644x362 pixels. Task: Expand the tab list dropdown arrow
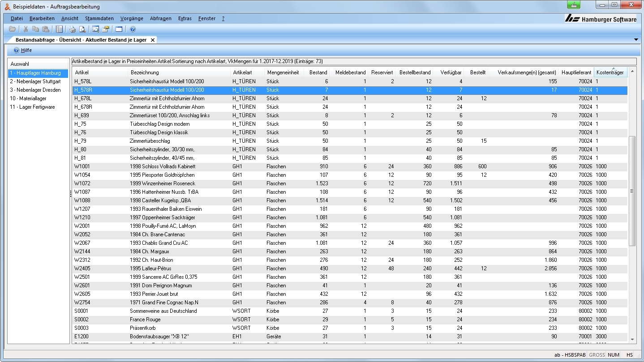click(636, 40)
